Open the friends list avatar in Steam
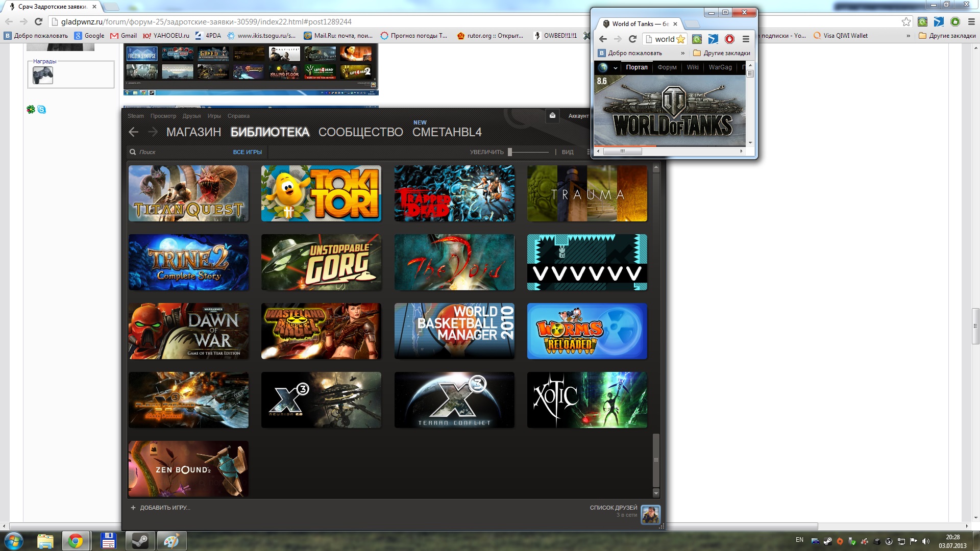 tap(650, 514)
